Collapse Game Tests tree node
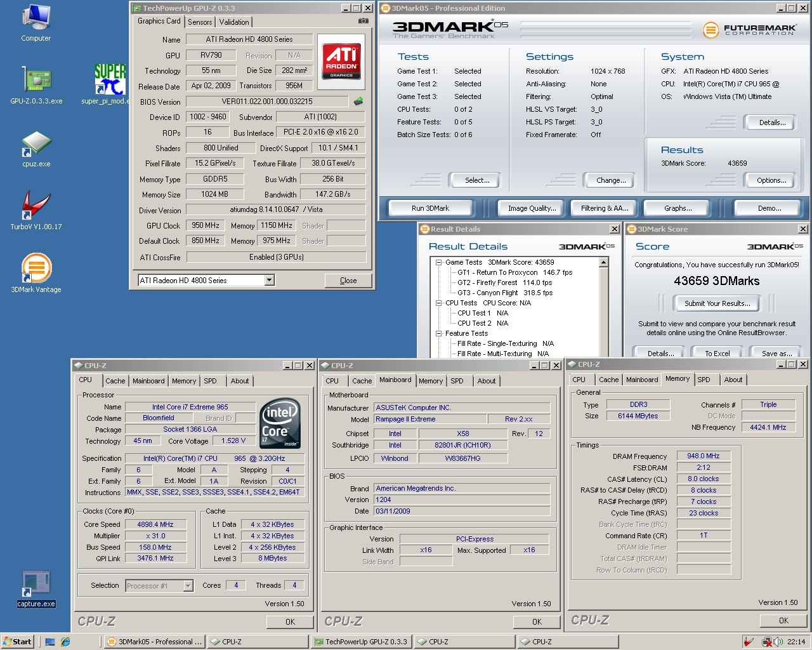 click(438, 262)
